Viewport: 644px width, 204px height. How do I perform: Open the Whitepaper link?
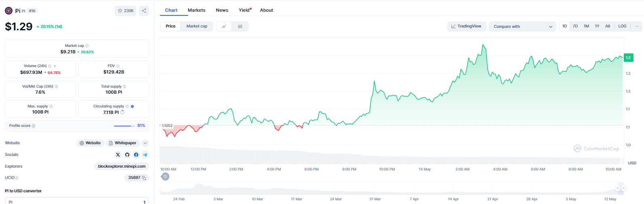pos(123,143)
